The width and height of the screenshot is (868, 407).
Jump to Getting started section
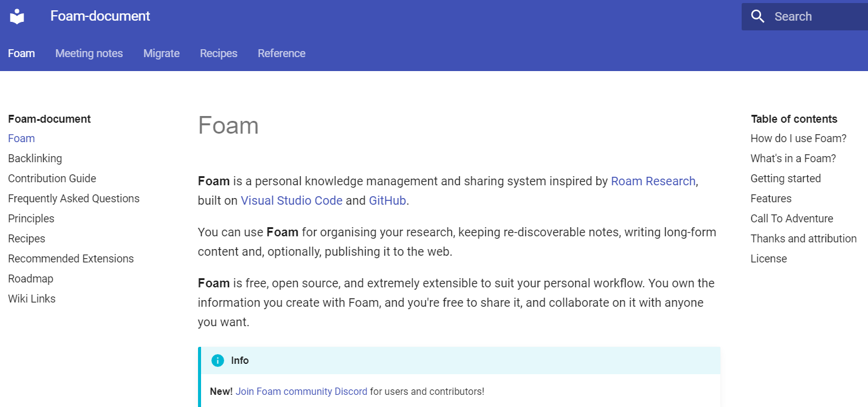[785, 179]
